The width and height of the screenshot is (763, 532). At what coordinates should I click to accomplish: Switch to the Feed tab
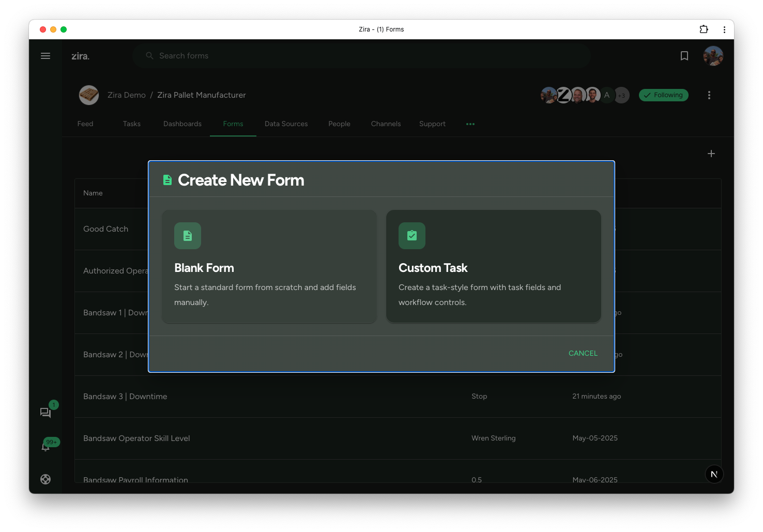[x=85, y=124]
